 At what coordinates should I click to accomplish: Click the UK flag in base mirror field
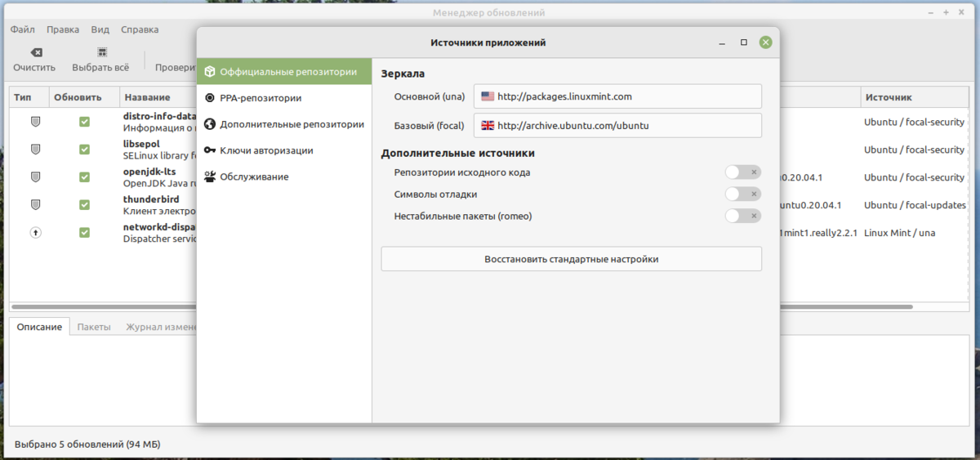pos(488,126)
